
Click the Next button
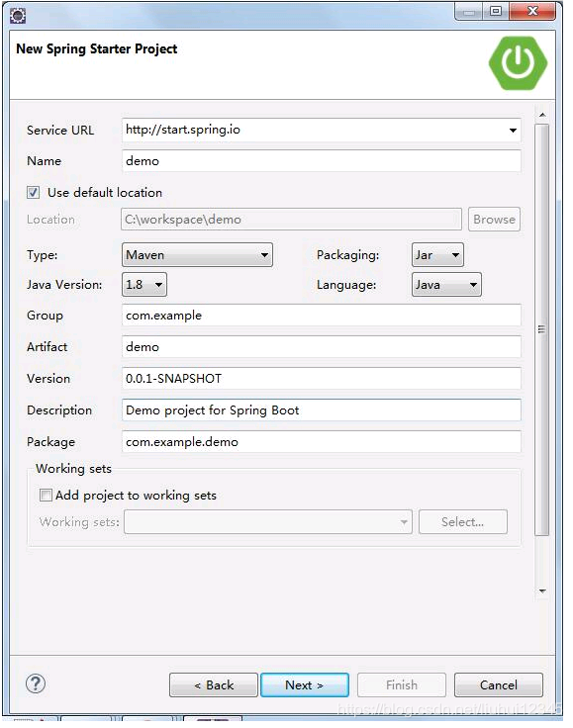pos(305,684)
